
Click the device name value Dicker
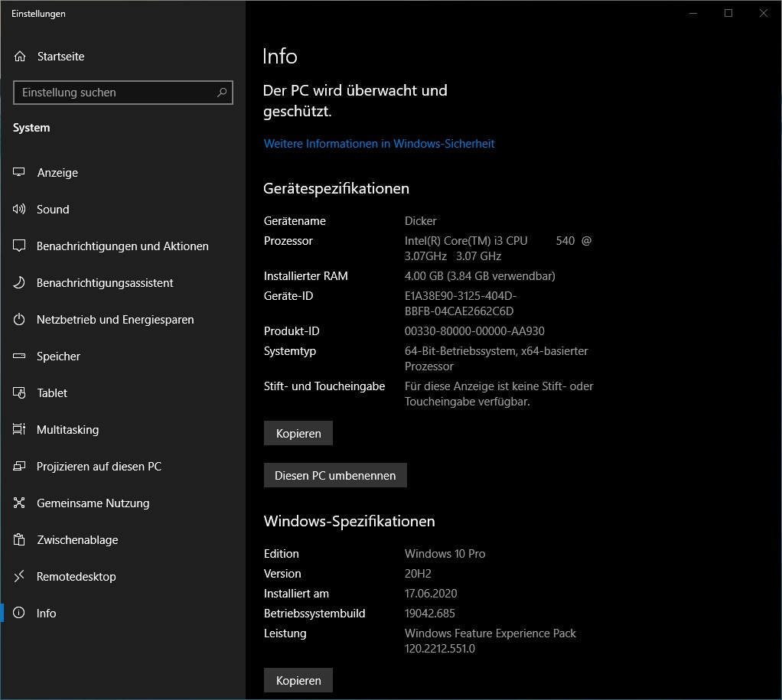pyautogui.click(x=420, y=221)
